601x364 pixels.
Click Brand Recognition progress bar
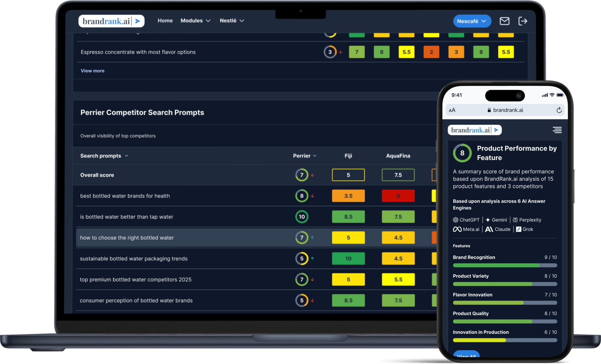pos(505,265)
